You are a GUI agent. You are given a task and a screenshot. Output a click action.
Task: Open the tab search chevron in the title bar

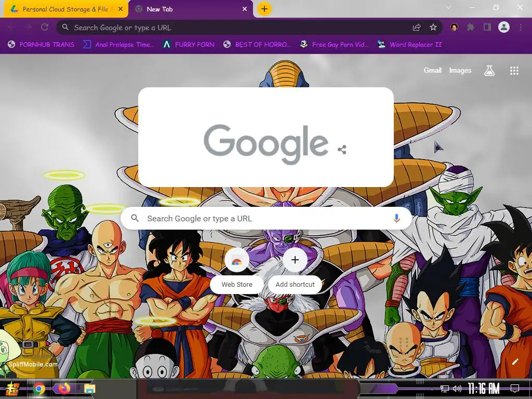pos(448,7)
